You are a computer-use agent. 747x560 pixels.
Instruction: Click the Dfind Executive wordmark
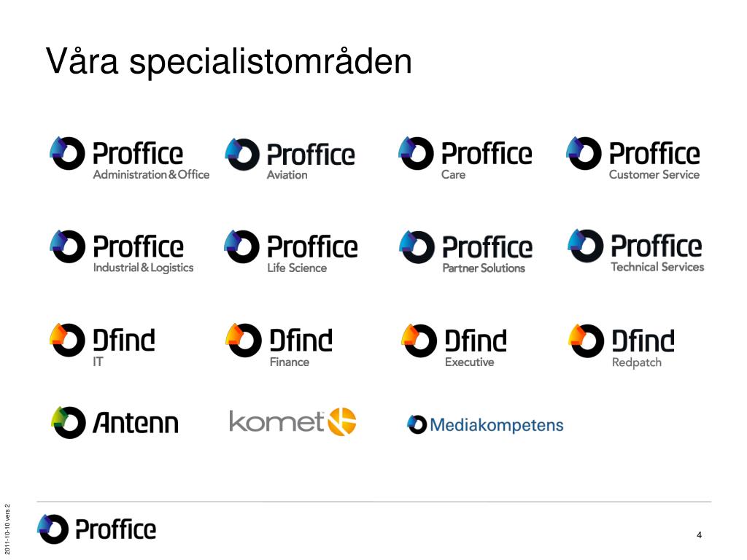tap(476, 341)
